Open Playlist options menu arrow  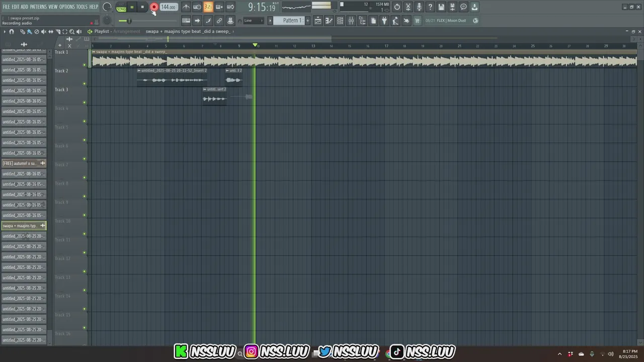(5, 32)
